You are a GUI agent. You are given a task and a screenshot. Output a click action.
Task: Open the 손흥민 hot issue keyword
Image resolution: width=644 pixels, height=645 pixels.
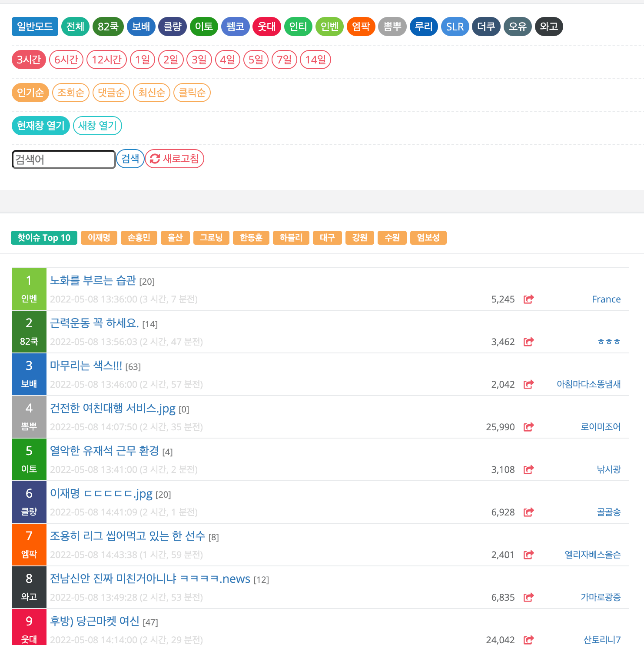139,238
